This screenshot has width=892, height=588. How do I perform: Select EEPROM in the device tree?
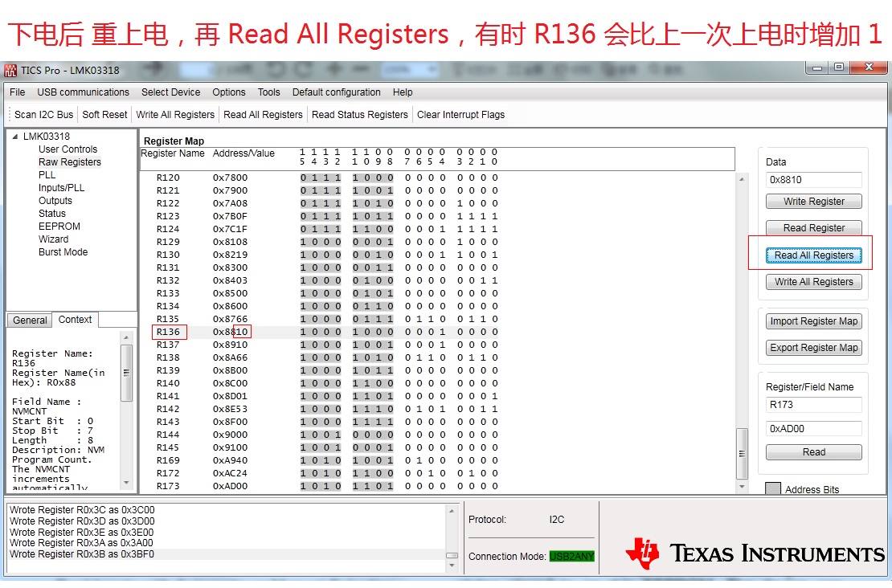pyautogui.click(x=59, y=227)
